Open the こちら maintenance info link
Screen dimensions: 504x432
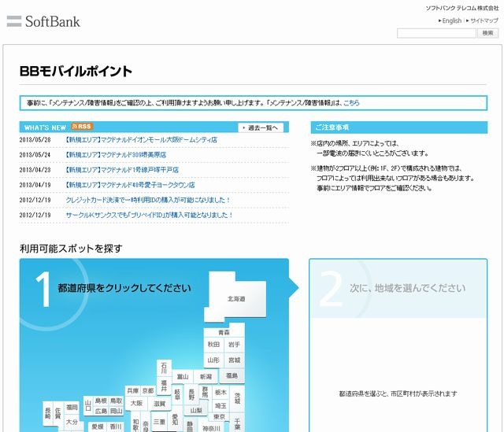pyautogui.click(x=351, y=103)
